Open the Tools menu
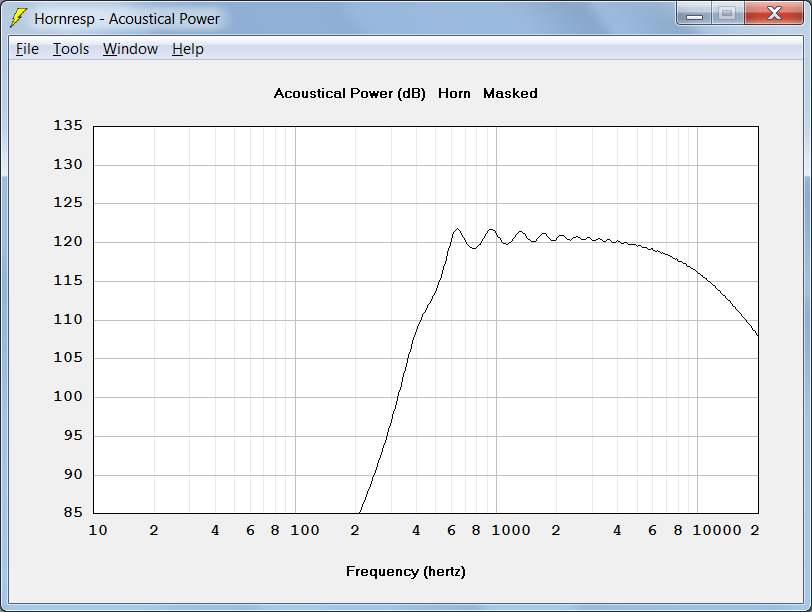Viewport: 812px width, 612px height. tap(71, 49)
